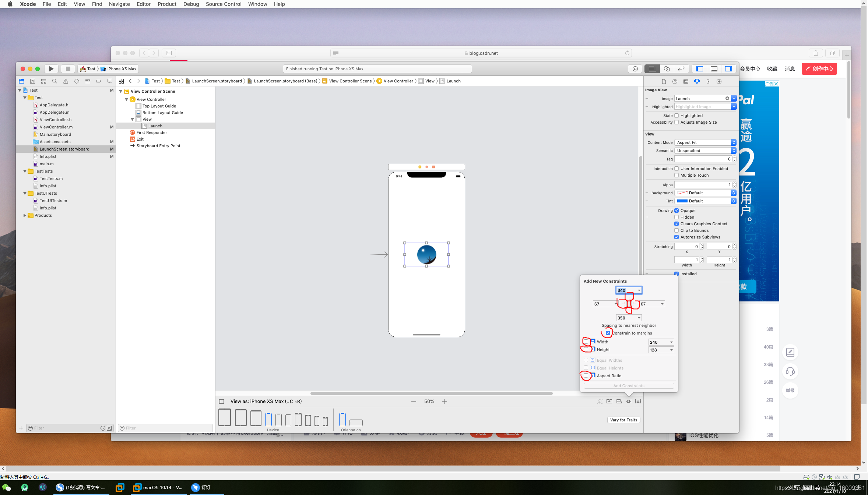Open the Tint color Default swatch
This screenshot has height=495, width=868.
(x=682, y=201)
